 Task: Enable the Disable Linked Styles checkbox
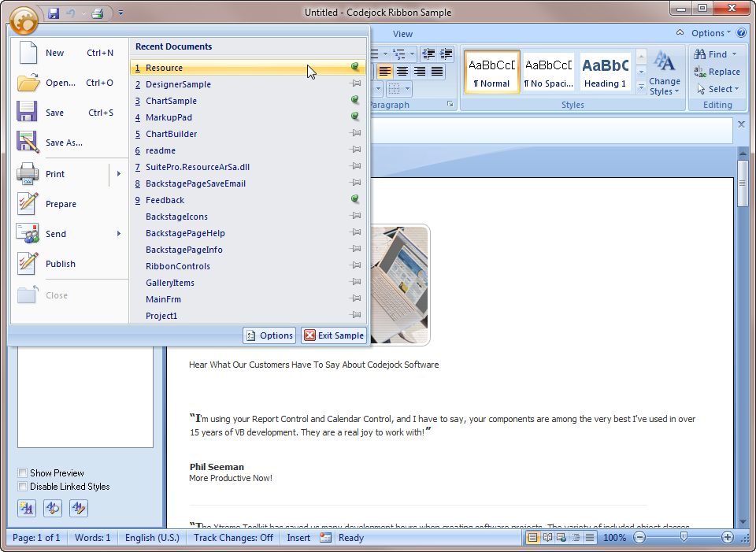[x=22, y=486]
